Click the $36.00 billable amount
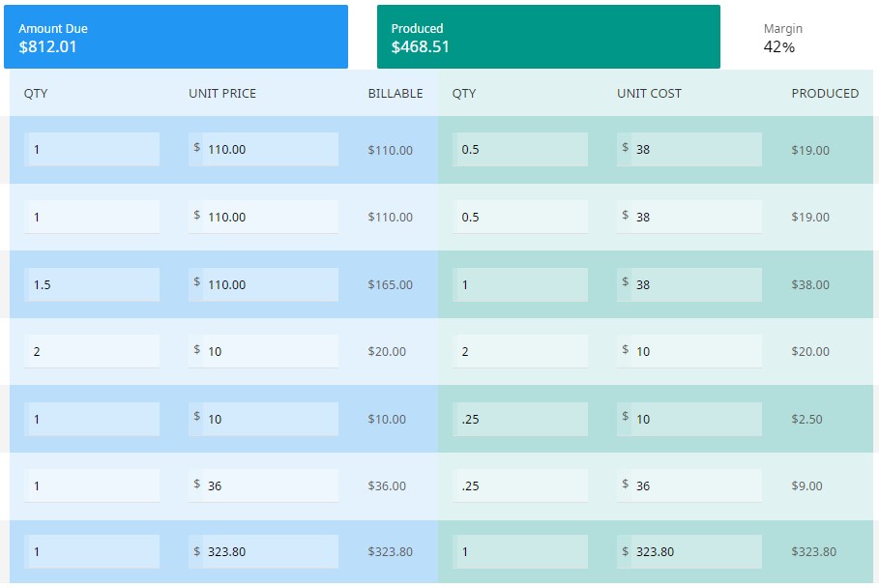 click(387, 486)
